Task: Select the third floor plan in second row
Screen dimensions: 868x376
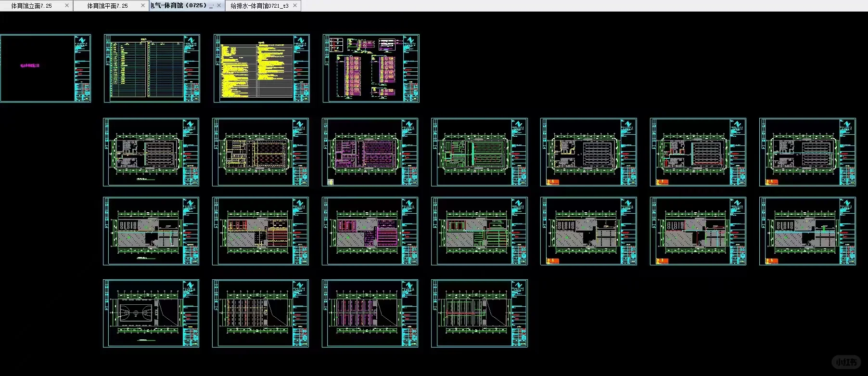Action: tap(370, 152)
